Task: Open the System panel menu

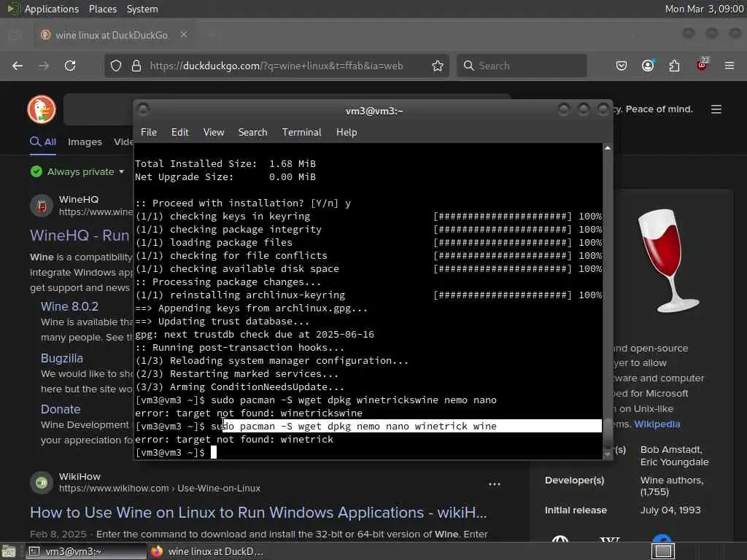Action: 142,9
